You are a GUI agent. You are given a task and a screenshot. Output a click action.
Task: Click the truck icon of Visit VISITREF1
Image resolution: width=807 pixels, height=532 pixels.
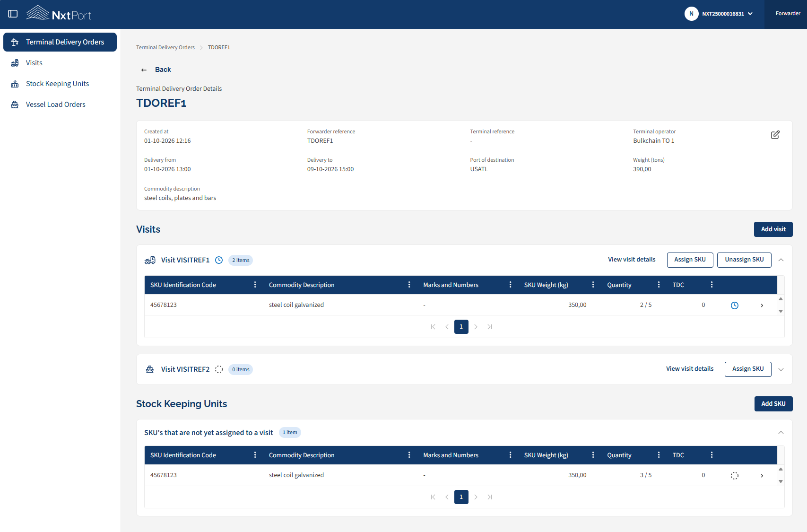[150, 260]
